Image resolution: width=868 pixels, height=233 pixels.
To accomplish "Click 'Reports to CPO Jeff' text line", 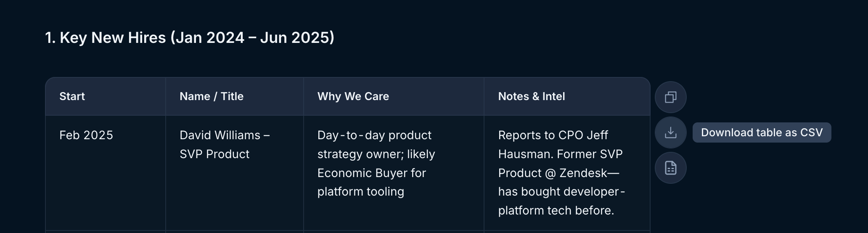I will [553, 135].
